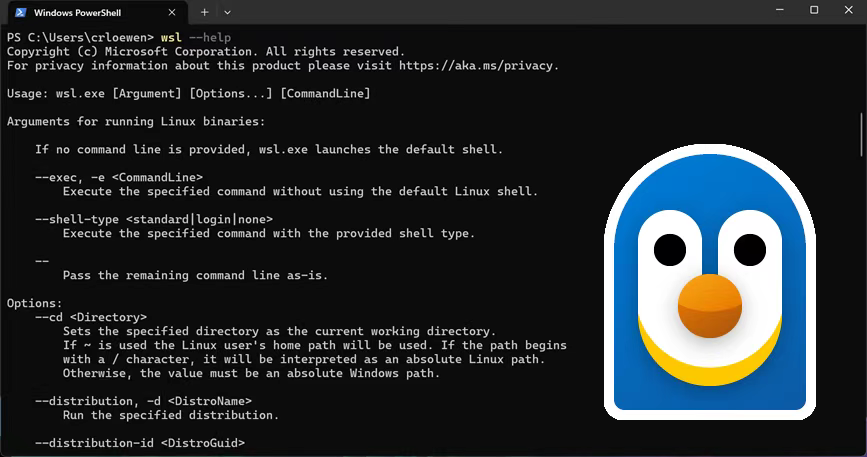Click 'Pass the remaining command line as-is.' text
This screenshot has height=457, width=867.
pos(196,275)
